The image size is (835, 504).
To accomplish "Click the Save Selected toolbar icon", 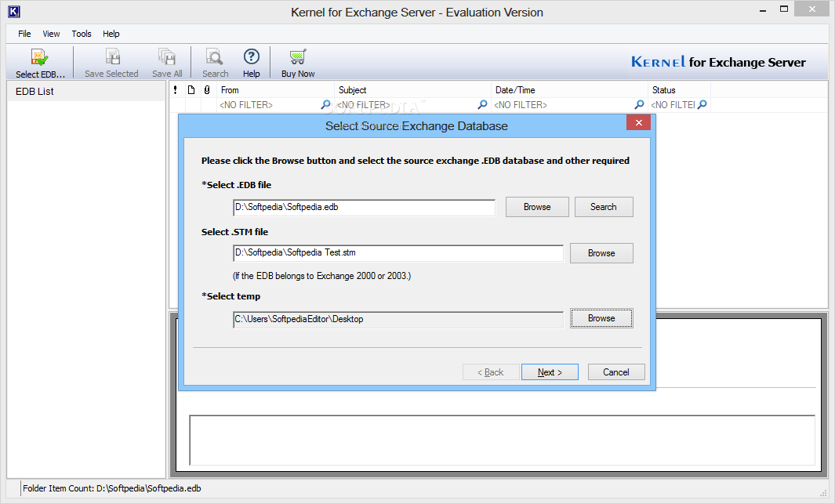I will (112, 56).
